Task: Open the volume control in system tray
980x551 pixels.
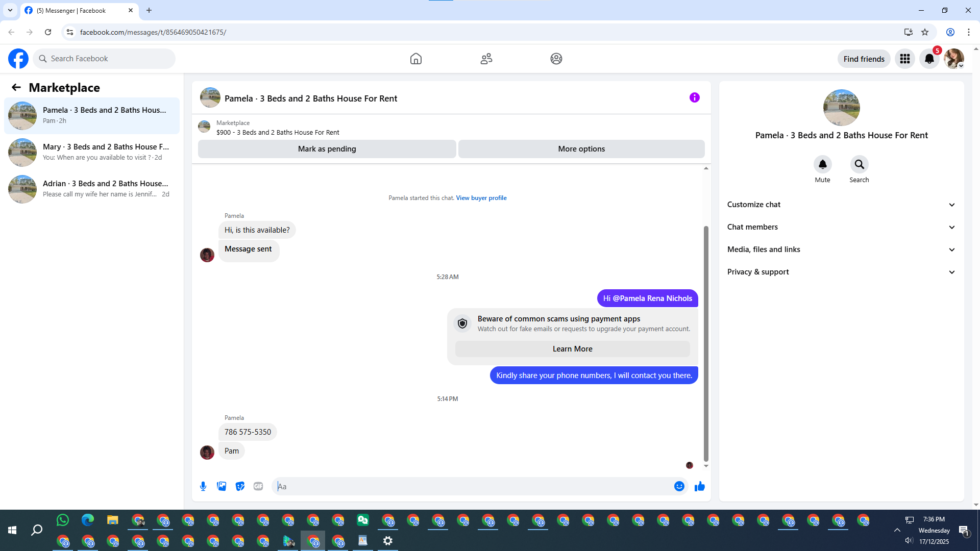Action: 909,541
